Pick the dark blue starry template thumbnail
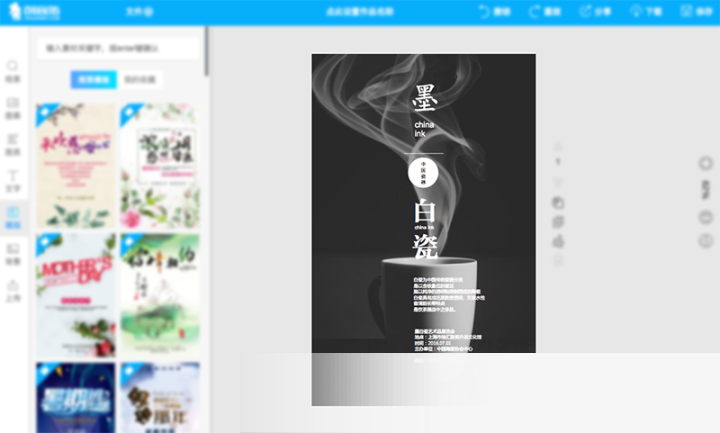720x433 pixels. [76, 398]
